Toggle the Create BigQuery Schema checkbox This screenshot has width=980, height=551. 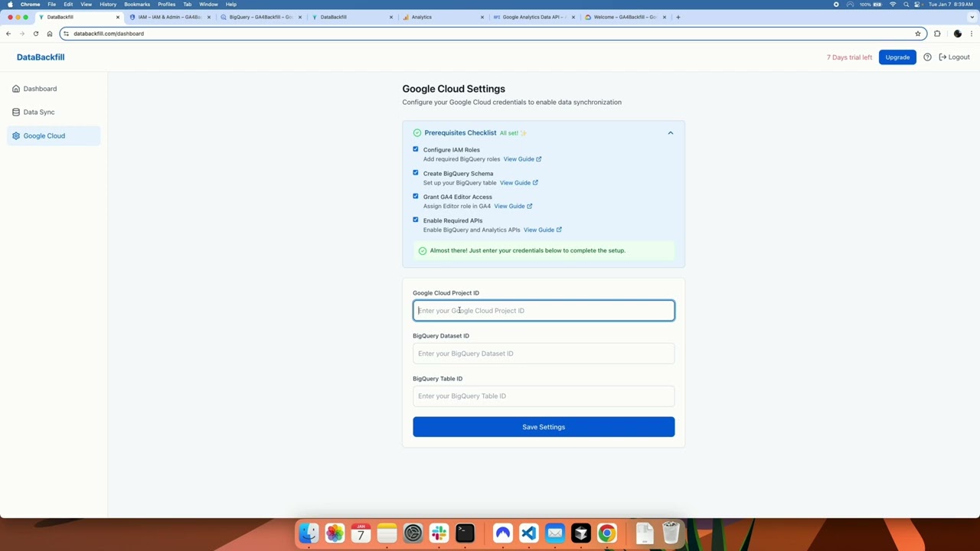coord(416,173)
